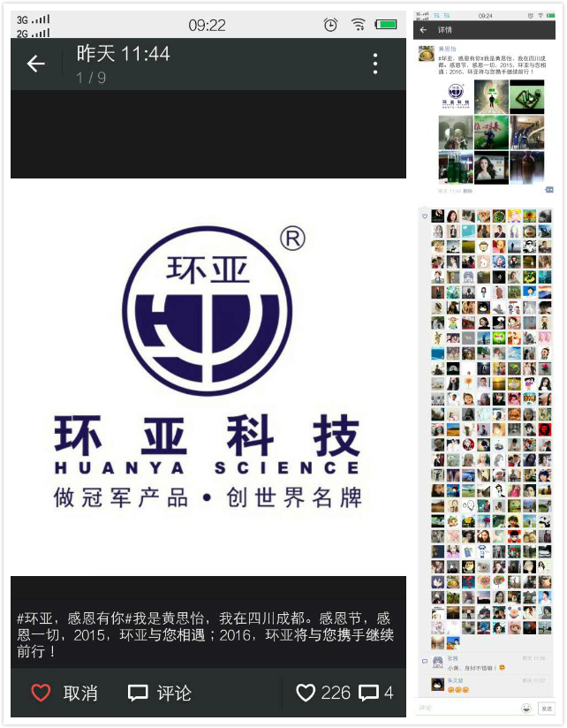Image resolution: width=567 pixels, height=728 pixels.
Task: Open green tray product thumbnail in grid
Action: [x=527, y=96]
